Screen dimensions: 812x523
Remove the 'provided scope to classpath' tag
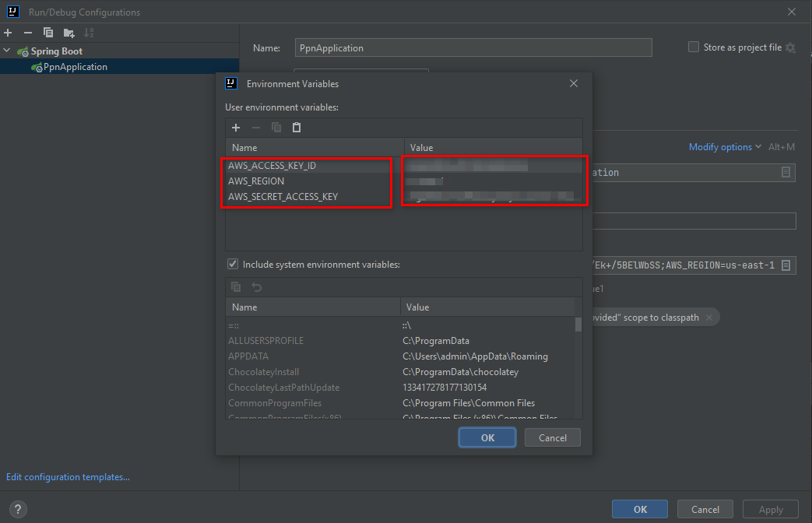pyautogui.click(x=709, y=318)
